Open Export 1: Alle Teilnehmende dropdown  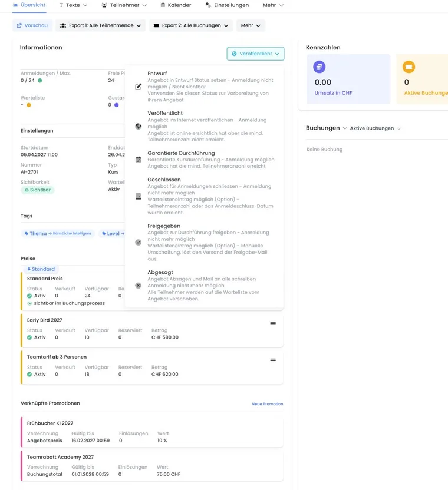pyautogui.click(x=100, y=25)
